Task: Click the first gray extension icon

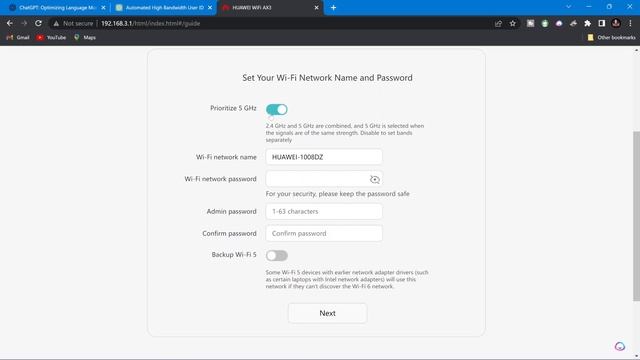Action: click(x=530, y=24)
